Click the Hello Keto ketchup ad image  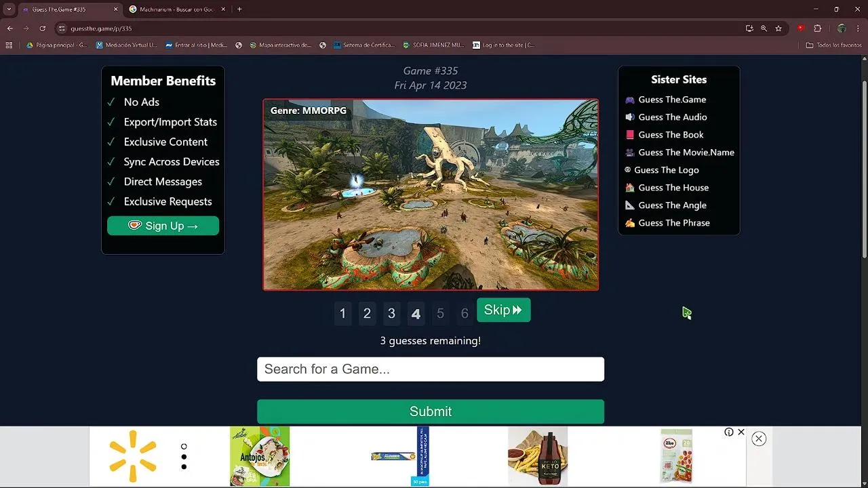tap(538, 456)
